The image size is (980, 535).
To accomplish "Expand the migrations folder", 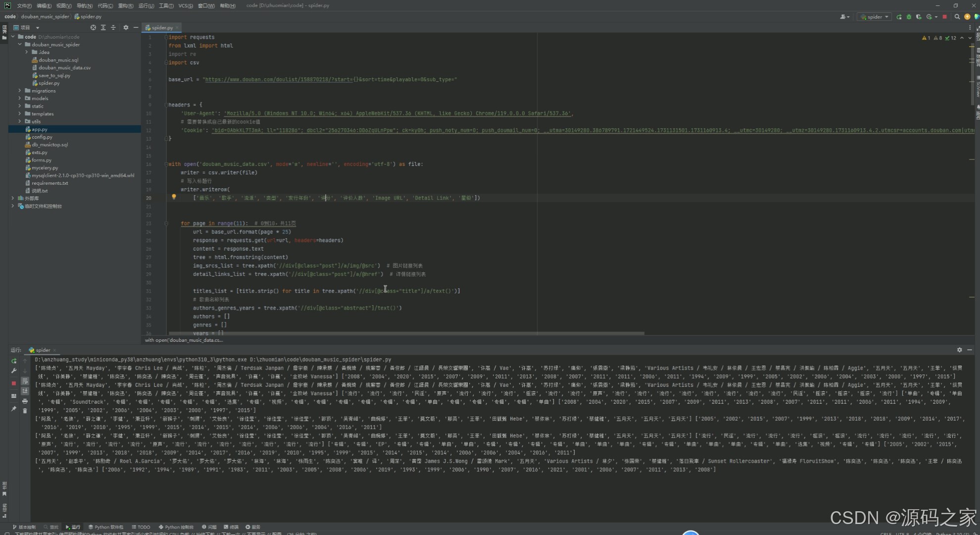I will 20,91.
